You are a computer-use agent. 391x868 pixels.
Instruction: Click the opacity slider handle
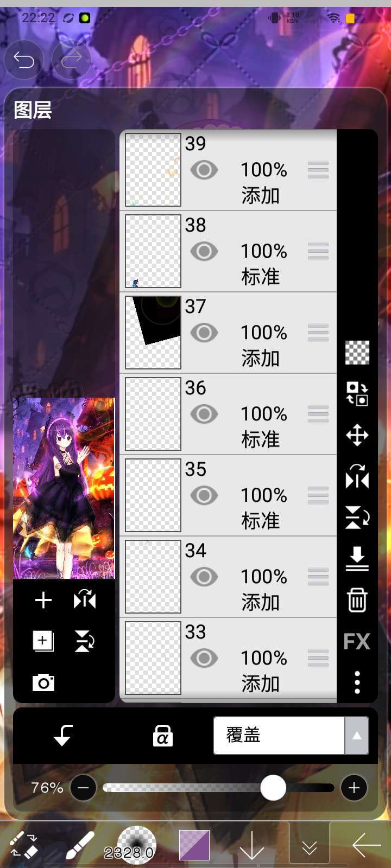[273, 788]
